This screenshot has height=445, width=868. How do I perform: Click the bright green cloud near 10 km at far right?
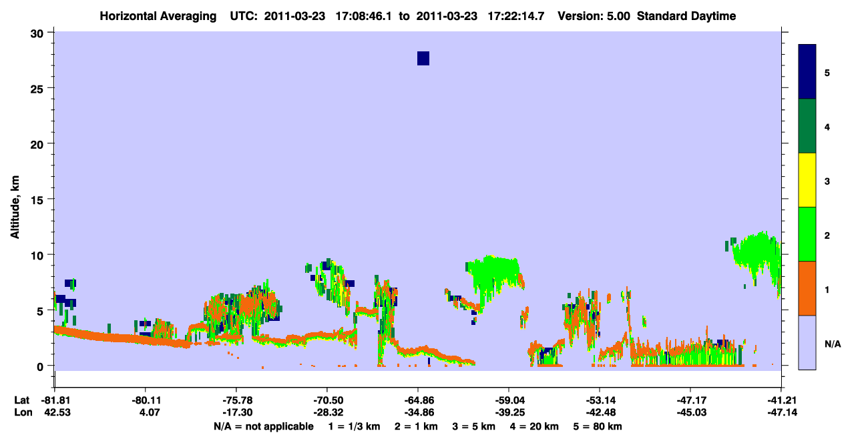coord(758,257)
